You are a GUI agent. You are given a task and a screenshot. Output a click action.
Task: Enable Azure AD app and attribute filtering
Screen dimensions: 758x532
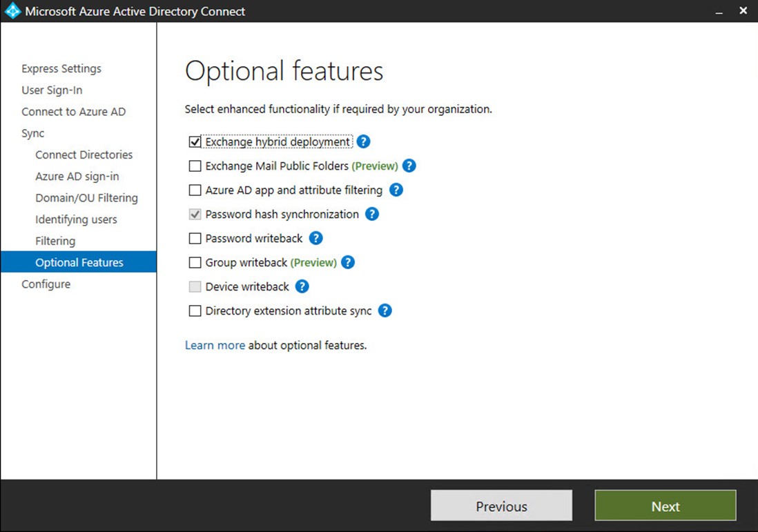click(195, 190)
